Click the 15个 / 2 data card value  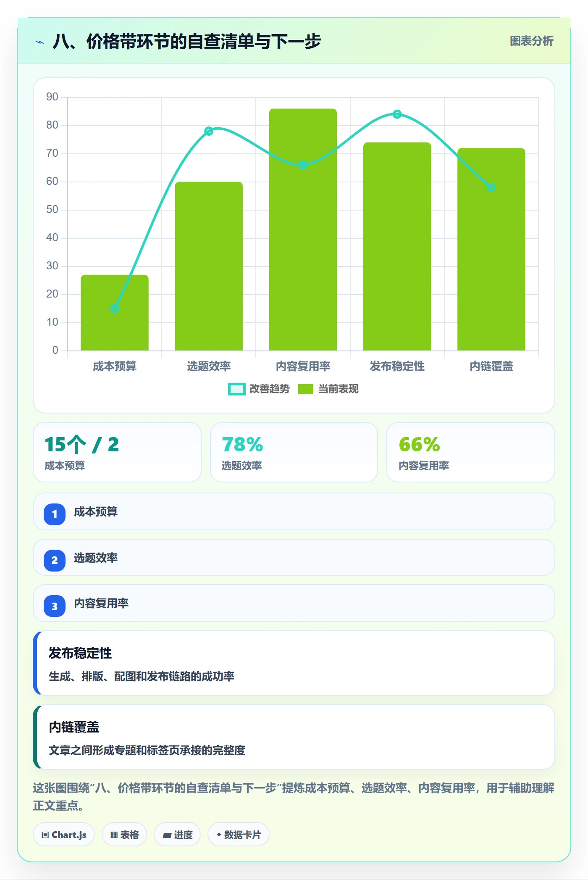click(82, 445)
